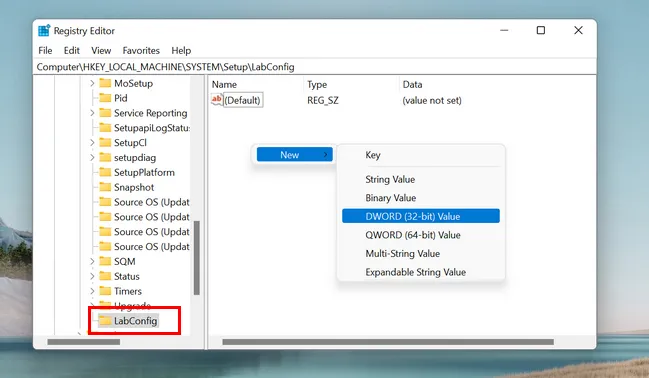Select the SQM key label

pyautogui.click(x=125, y=262)
